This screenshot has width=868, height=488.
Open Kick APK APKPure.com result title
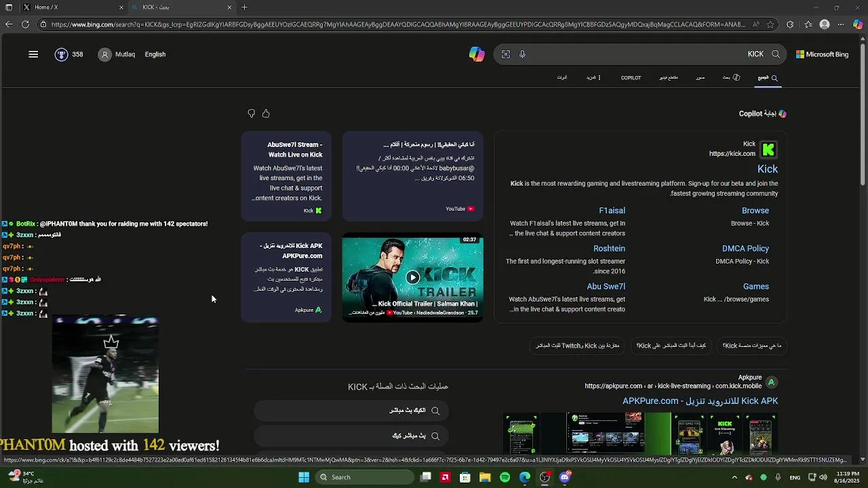tap(700, 401)
